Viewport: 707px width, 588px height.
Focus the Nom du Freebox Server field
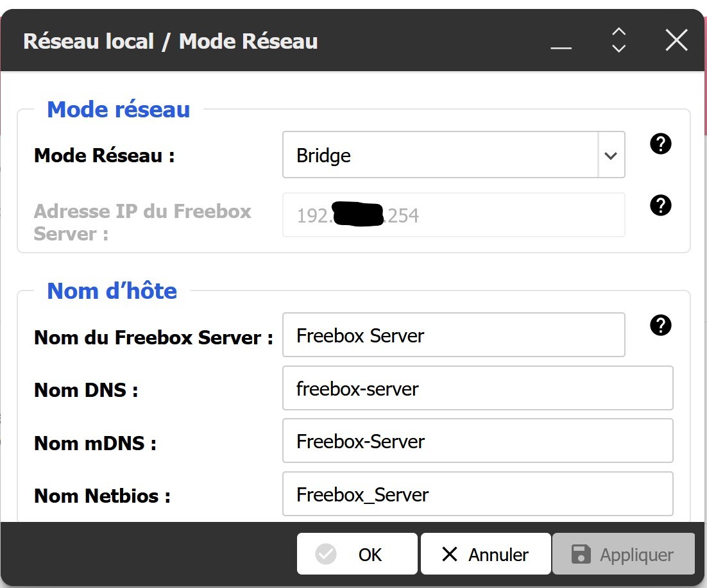tap(453, 335)
